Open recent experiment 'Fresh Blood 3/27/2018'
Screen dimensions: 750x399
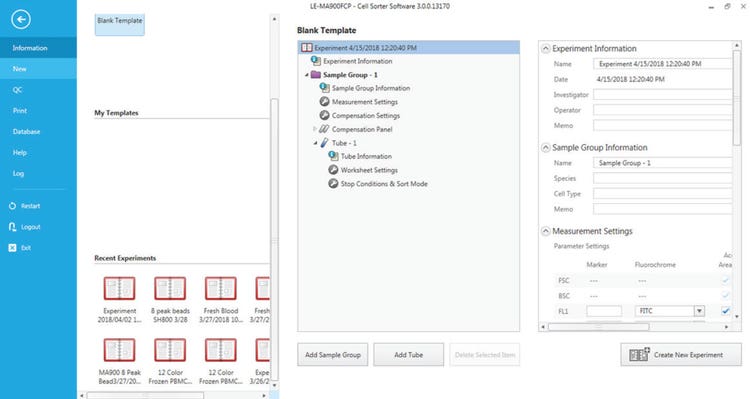point(221,299)
